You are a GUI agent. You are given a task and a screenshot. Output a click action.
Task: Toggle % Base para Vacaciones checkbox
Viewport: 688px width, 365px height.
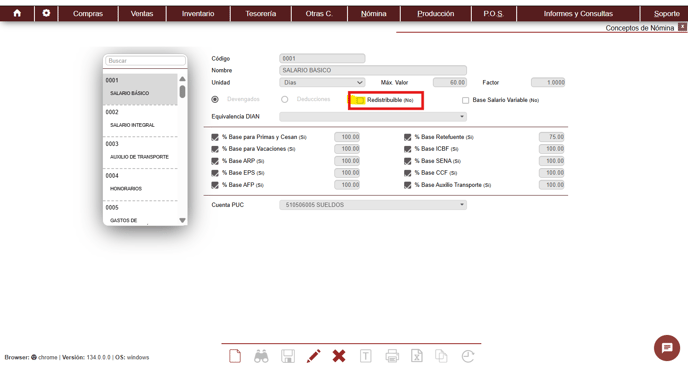[x=215, y=149]
